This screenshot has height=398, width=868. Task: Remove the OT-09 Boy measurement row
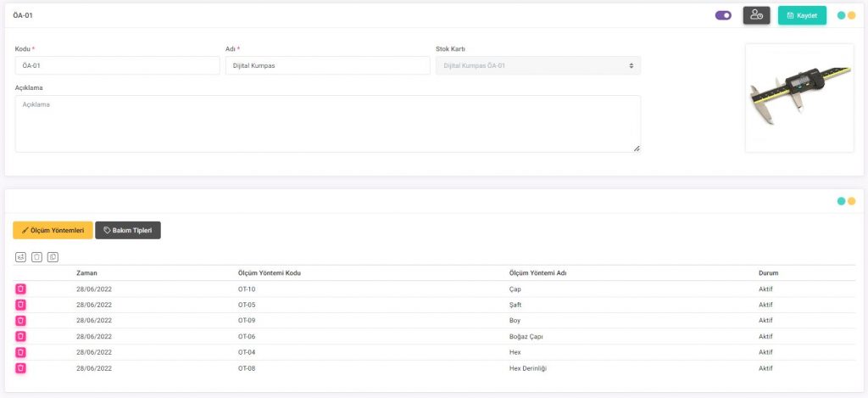coord(20,321)
